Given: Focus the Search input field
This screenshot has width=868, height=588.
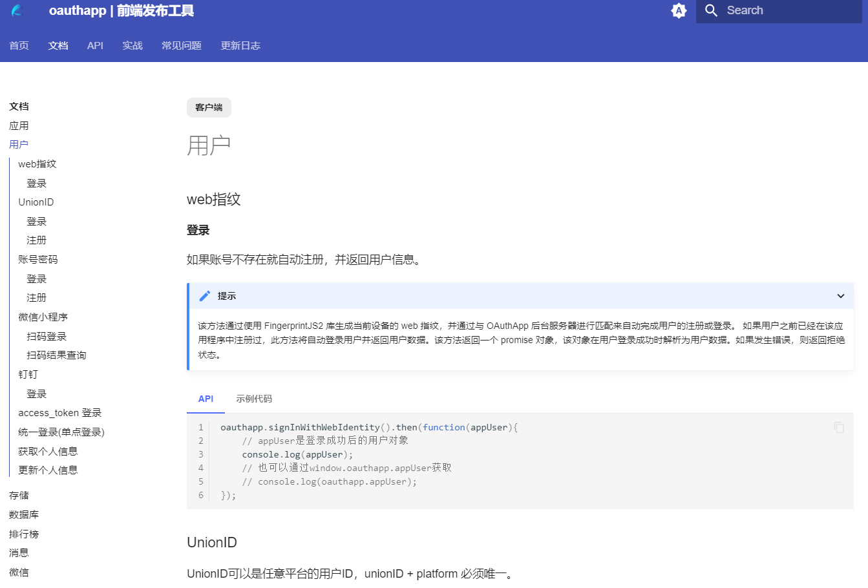Looking at the screenshot, I should (779, 10).
